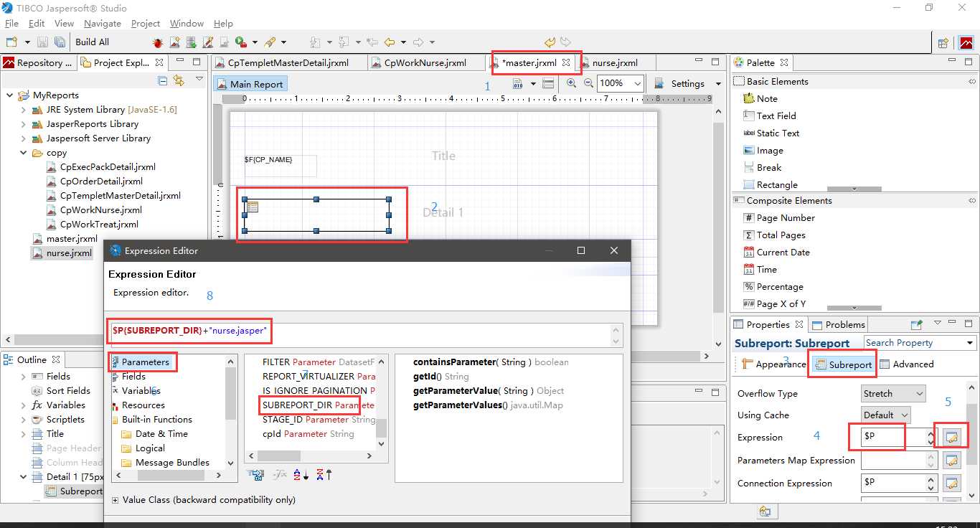Expand the Value Class section
This screenshot has width=980, height=528.
(115, 500)
